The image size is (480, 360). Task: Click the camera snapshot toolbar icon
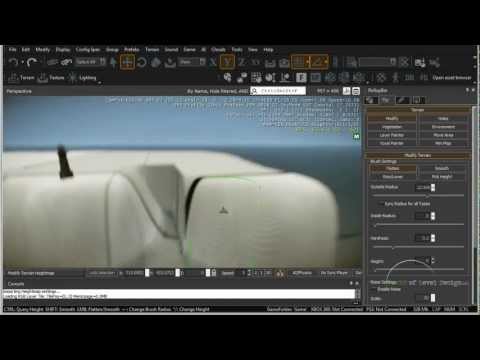tap(284, 62)
